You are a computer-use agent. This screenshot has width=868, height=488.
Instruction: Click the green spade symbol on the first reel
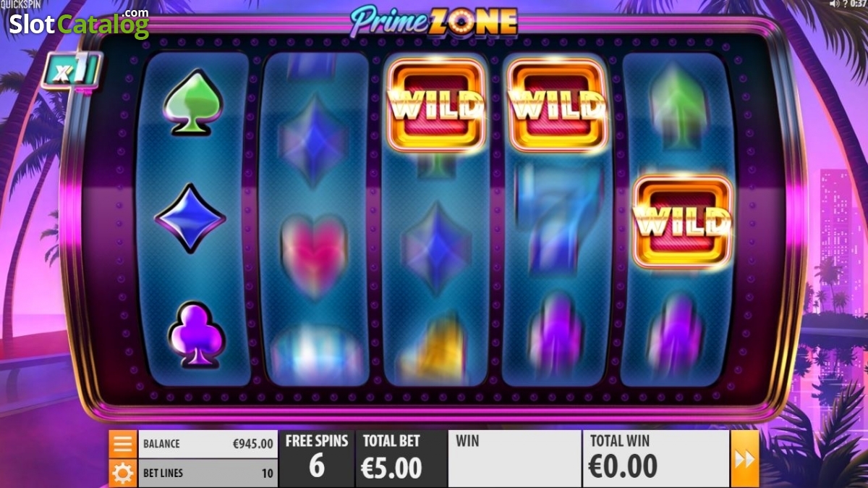coord(191,101)
